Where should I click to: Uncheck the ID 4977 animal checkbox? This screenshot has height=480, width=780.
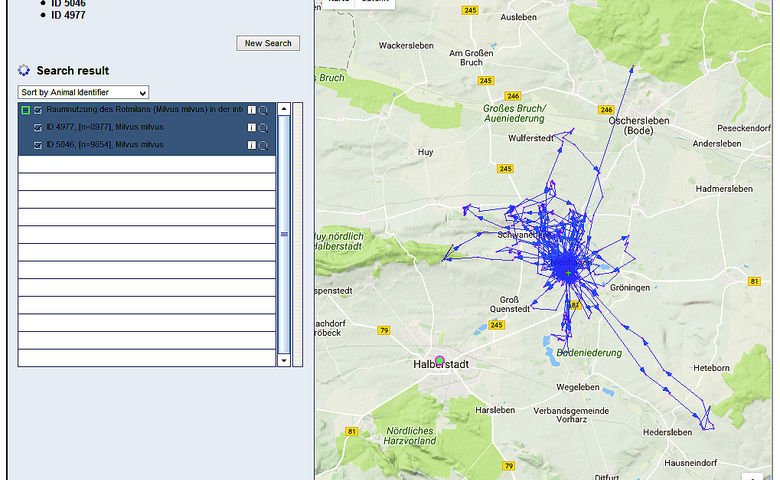pyautogui.click(x=38, y=128)
